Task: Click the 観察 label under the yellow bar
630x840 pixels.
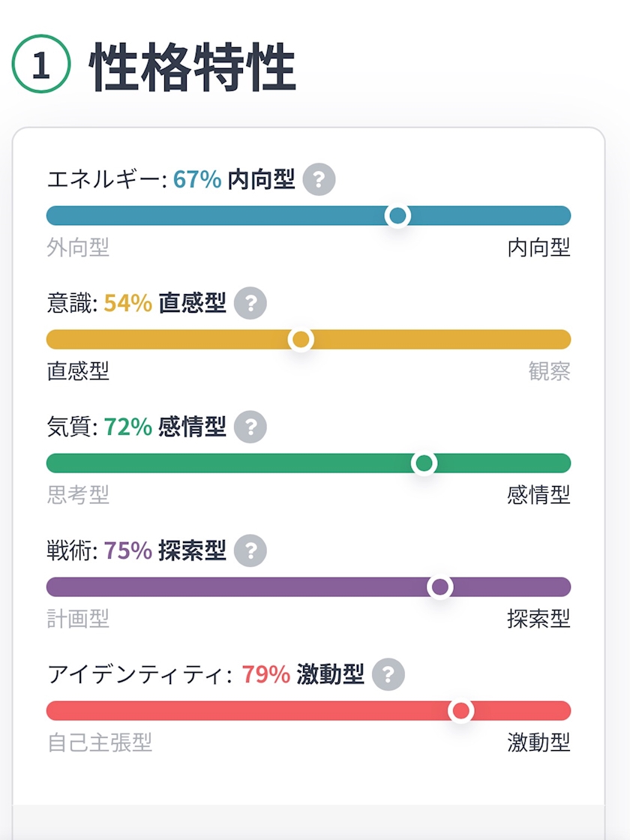Action: [549, 371]
